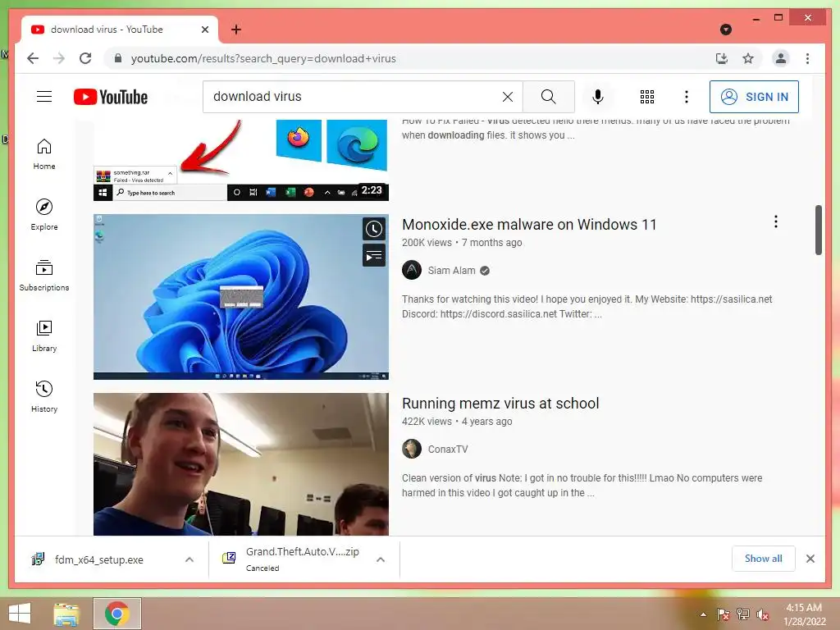Click the YouTube logo
This screenshot has height=630, width=840.
111,97
